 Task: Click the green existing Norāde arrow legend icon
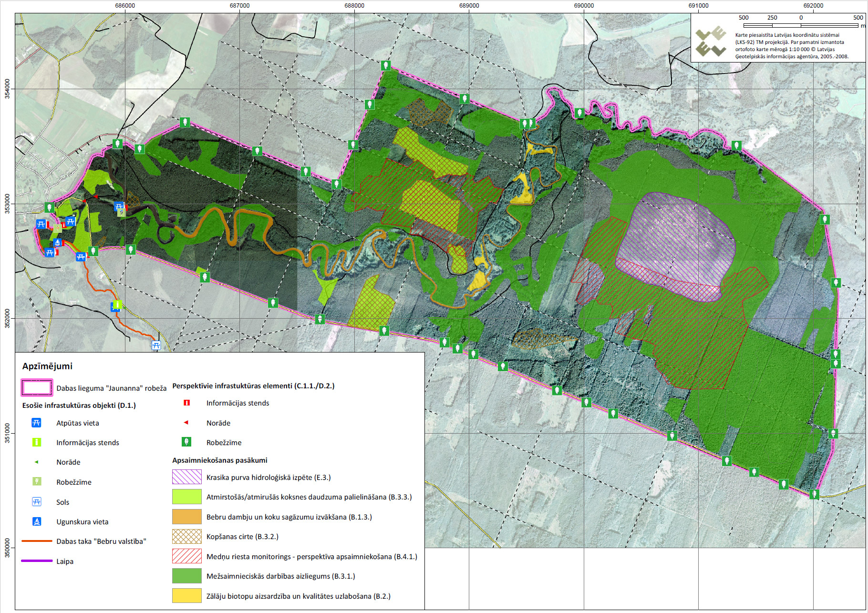[x=36, y=462]
